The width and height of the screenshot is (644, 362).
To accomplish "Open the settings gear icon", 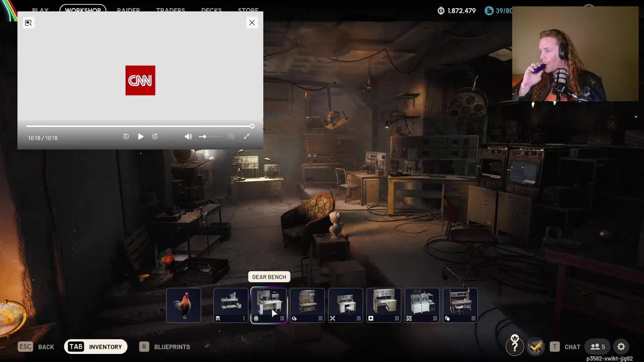I will [621, 347].
